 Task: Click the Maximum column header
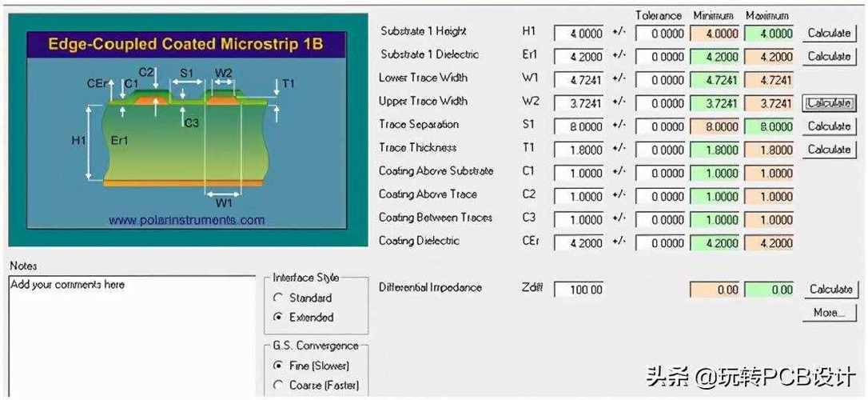click(767, 16)
